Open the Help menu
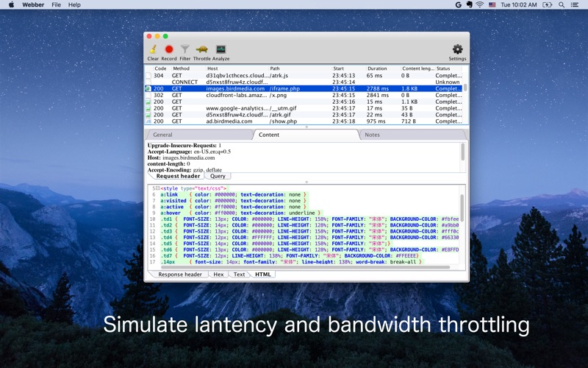The width and height of the screenshot is (588, 368). [x=74, y=4]
